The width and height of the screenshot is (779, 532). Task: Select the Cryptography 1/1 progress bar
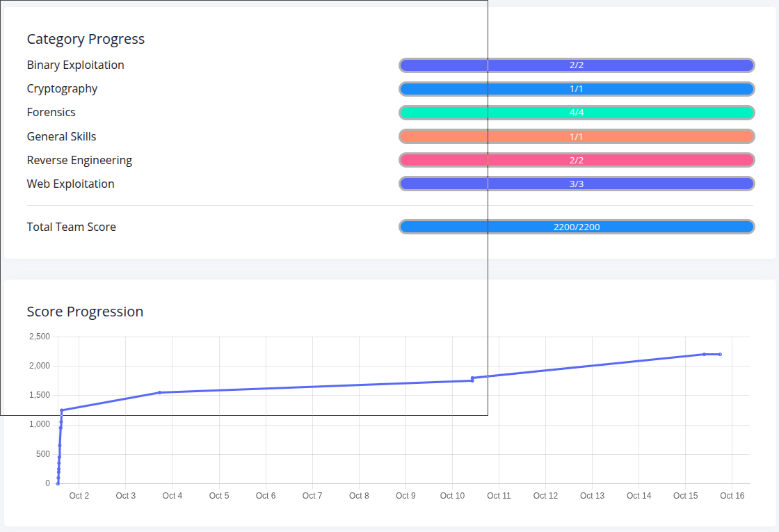(x=577, y=89)
